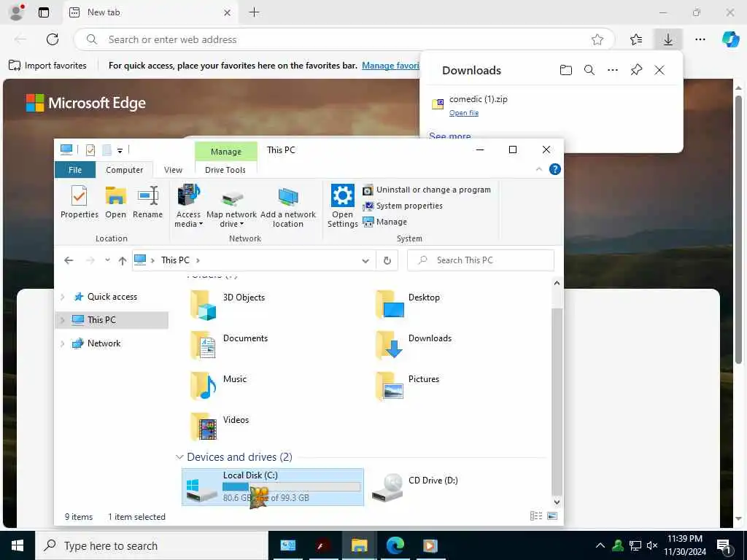Click Add a network location
The image size is (747, 560).
pyautogui.click(x=287, y=206)
